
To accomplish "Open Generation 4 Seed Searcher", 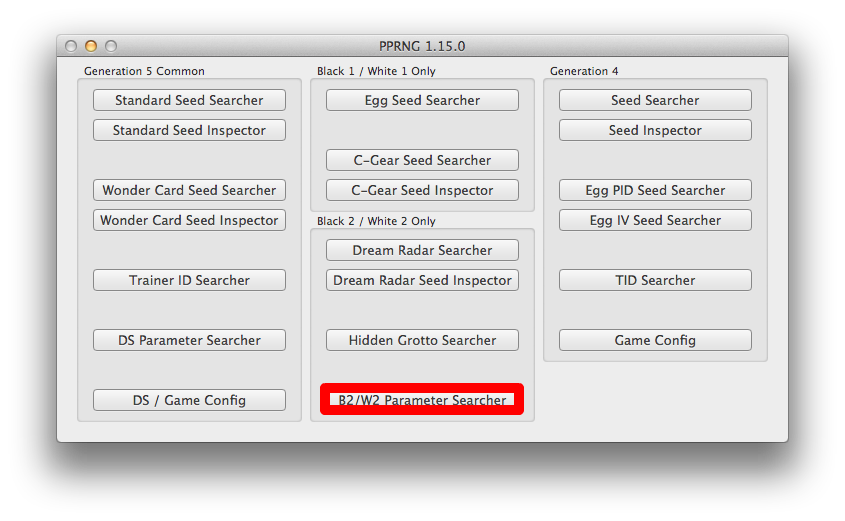I will click(x=655, y=100).
